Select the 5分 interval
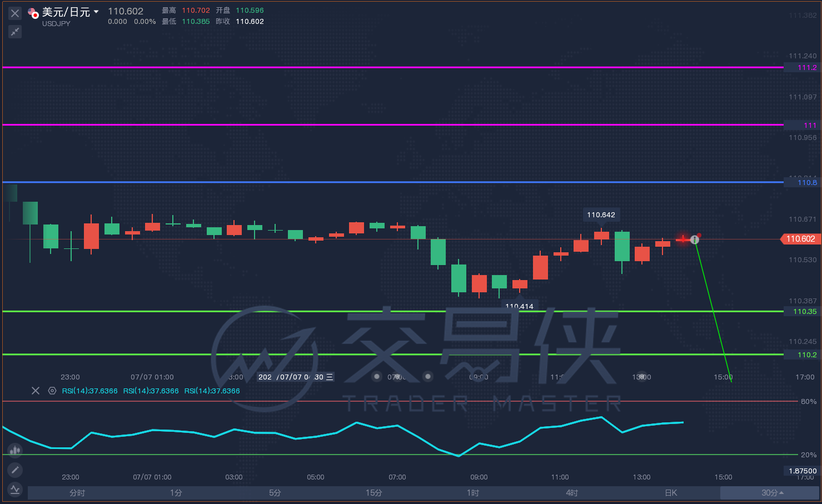Viewport: 822px width, 504px height. coord(275,493)
